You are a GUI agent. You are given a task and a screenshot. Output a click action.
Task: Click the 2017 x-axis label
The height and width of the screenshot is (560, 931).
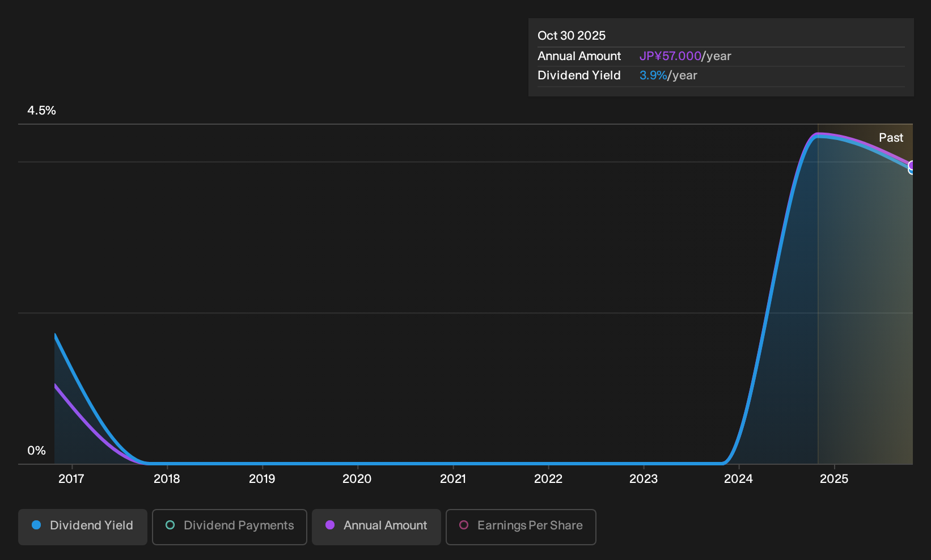point(71,479)
